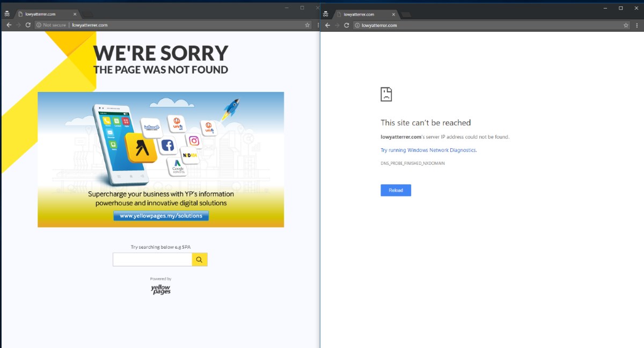Click the yellow YP walking fingers icon

pyautogui.click(x=141, y=148)
